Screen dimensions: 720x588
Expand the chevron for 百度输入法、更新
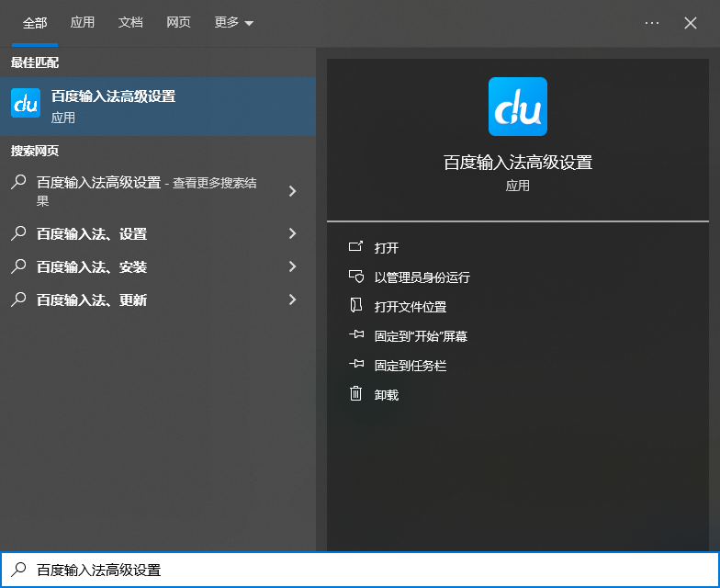tap(292, 300)
